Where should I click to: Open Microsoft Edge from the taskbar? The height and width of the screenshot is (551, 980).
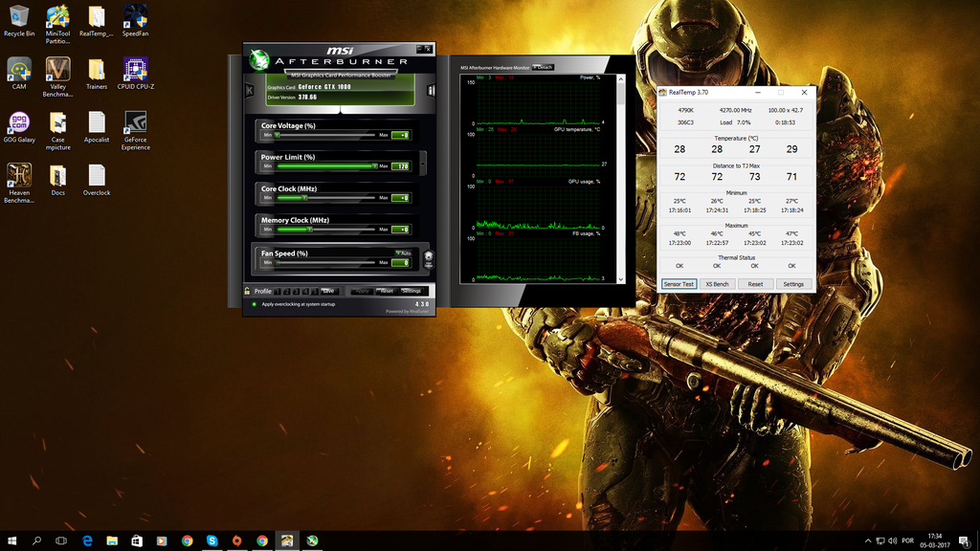(87, 541)
